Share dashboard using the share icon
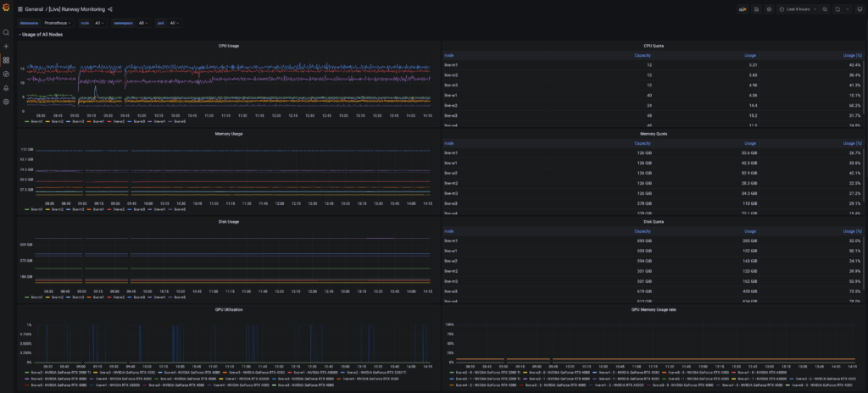Viewport: 868px width, 393px height. [110, 8]
